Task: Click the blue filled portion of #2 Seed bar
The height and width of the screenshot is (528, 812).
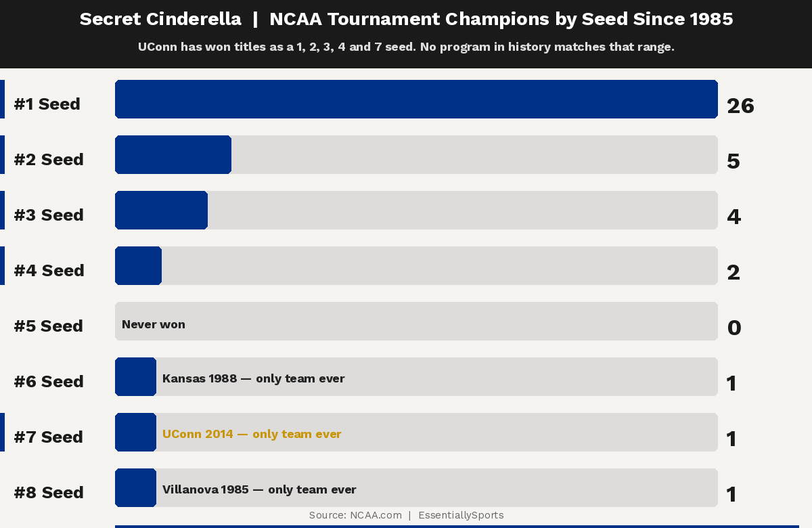Action: click(x=173, y=155)
